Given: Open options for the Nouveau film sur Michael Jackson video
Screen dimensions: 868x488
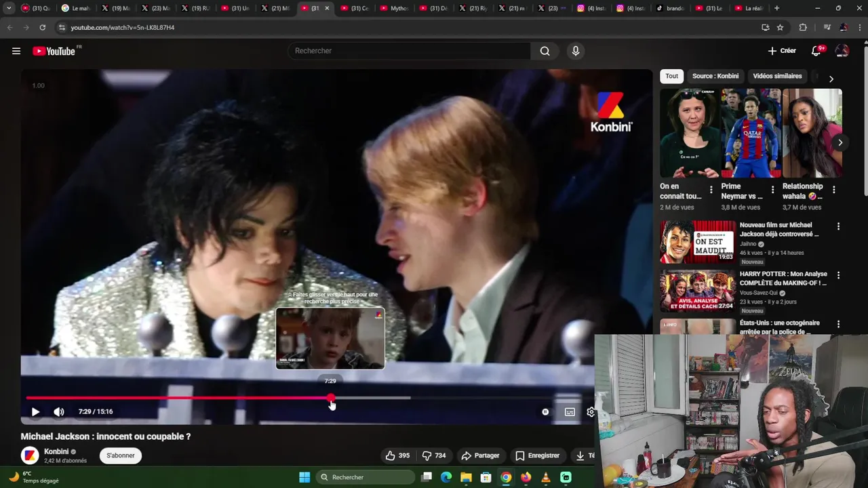Looking at the screenshot, I should (838, 226).
